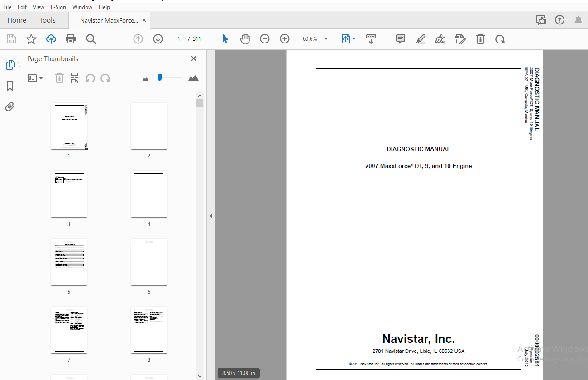Viewport: 588px width, 380px height.
Task: Select page 7 thumbnail
Action: pos(69,330)
